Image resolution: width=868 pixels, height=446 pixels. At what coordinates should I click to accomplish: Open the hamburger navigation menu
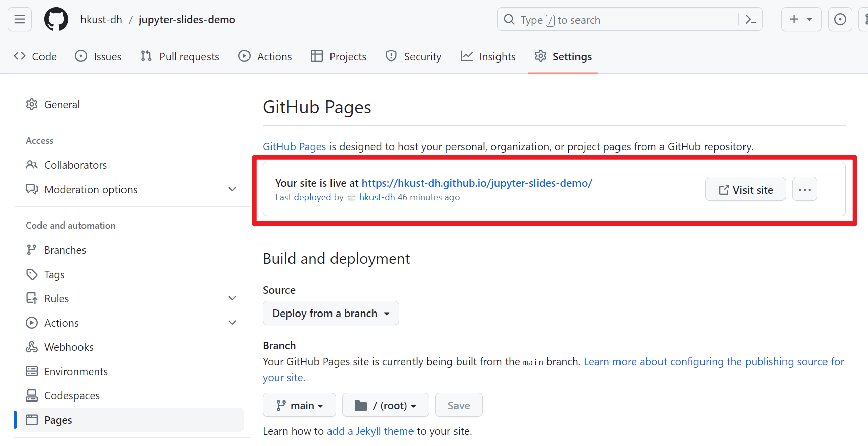coord(20,19)
